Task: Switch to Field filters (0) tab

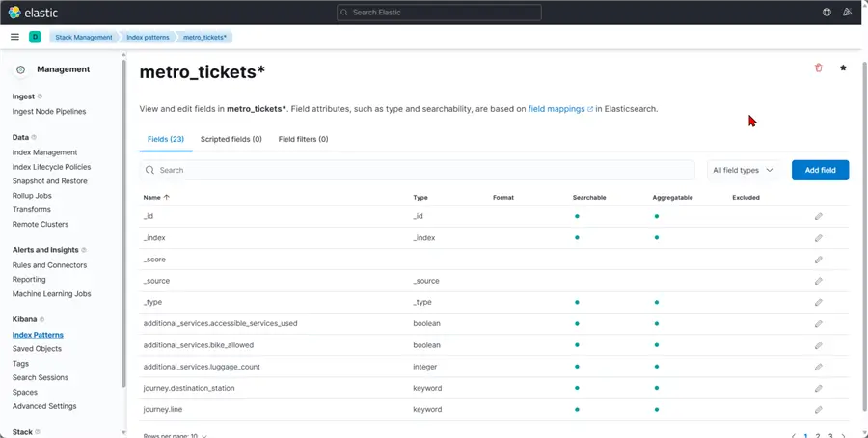Action: click(x=303, y=139)
